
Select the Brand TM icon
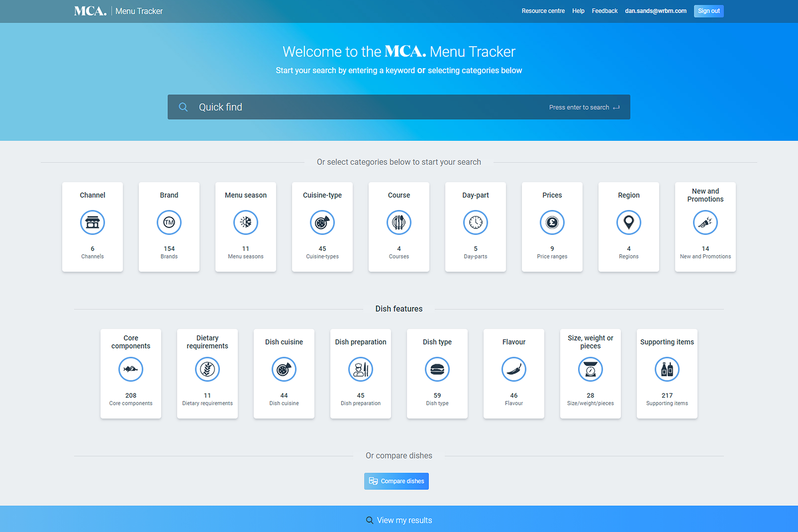(169, 222)
